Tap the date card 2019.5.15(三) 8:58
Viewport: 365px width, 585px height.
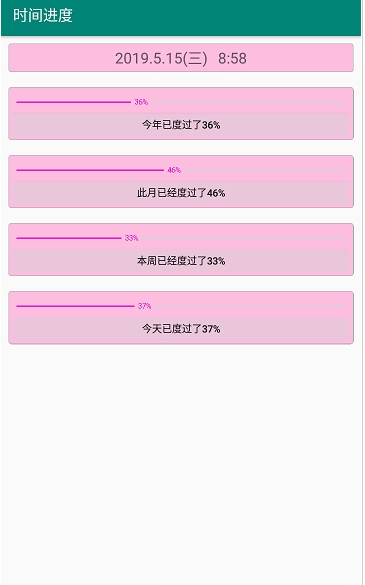181,58
